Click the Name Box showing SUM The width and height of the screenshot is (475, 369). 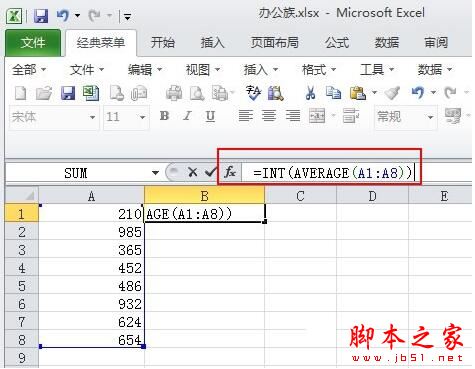76,173
